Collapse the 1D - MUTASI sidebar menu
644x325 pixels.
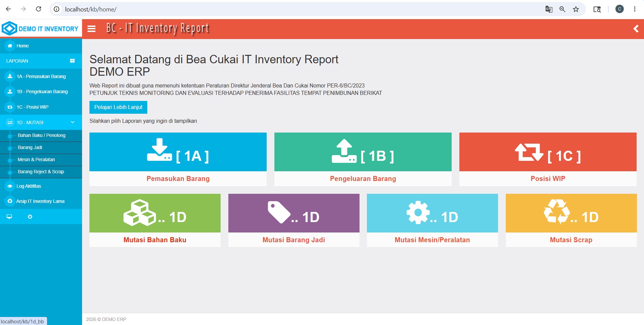coord(41,122)
